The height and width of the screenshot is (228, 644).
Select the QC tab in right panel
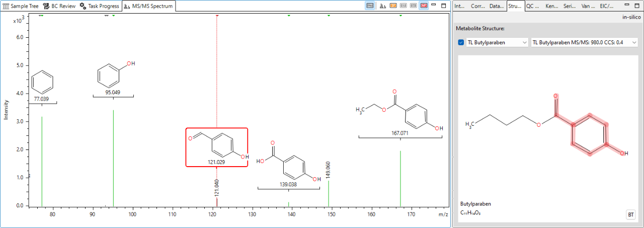(x=533, y=6)
